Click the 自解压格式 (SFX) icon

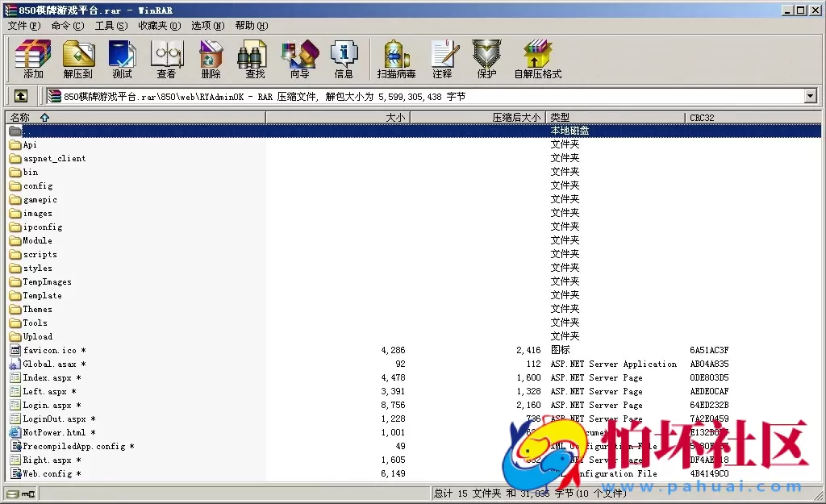pyautogui.click(x=537, y=60)
